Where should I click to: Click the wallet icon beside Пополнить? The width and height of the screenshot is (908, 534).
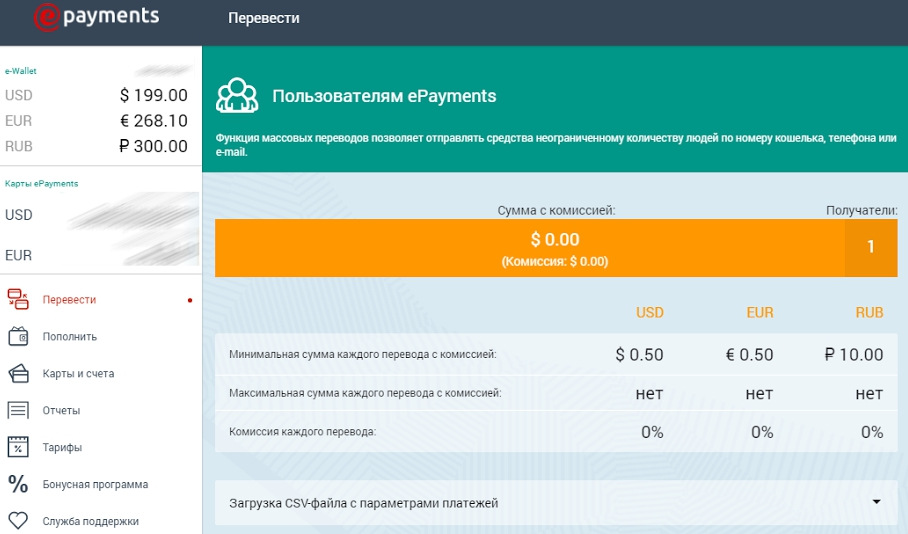pos(18,336)
